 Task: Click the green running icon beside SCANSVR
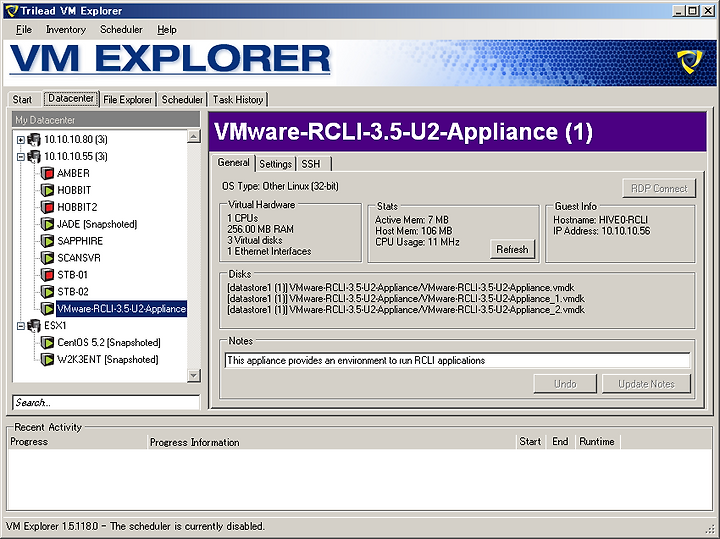pos(47,258)
